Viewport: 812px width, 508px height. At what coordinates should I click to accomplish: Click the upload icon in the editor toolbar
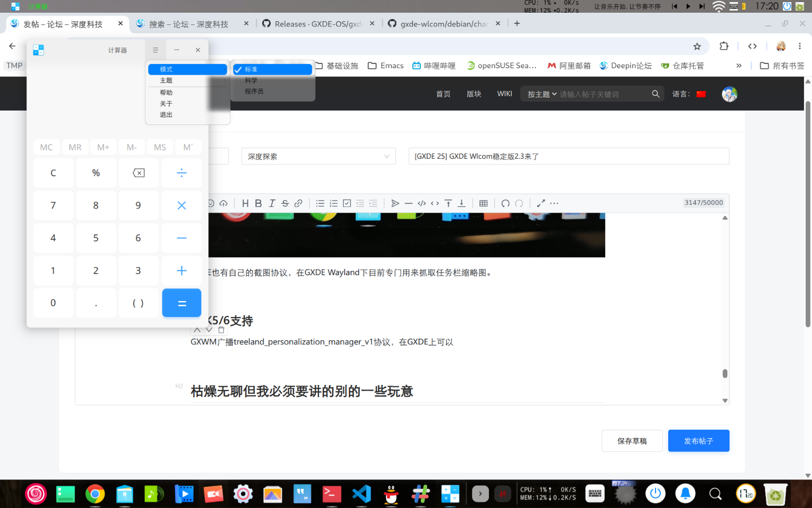224,203
